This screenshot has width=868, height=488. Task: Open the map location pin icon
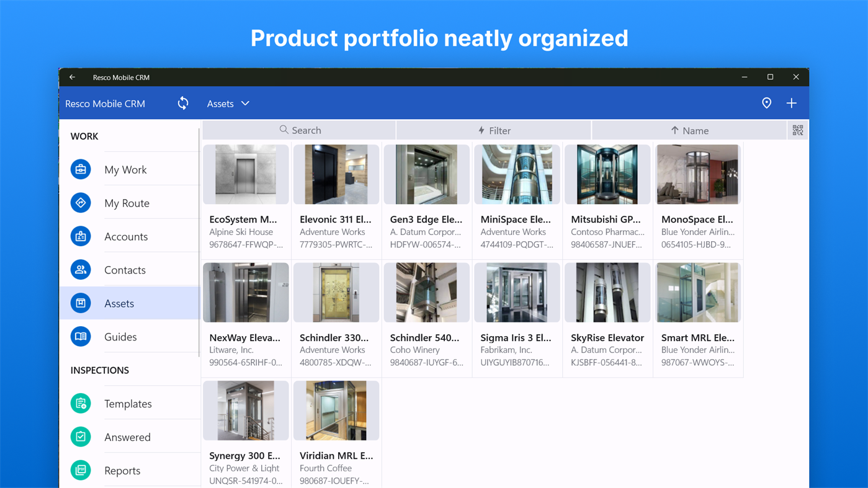tap(766, 103)
